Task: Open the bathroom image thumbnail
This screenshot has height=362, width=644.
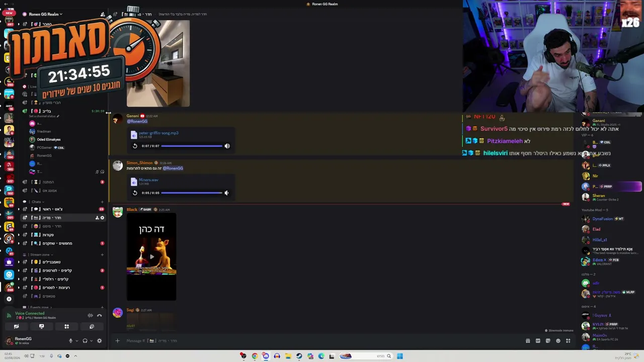Action: [158, 63]
